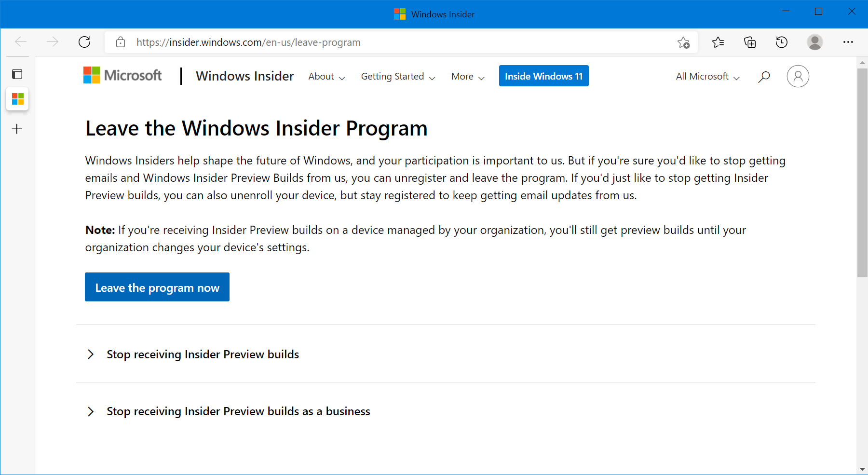Open the browser History icon
Viewport: 868px width, 475px height.
782,42
